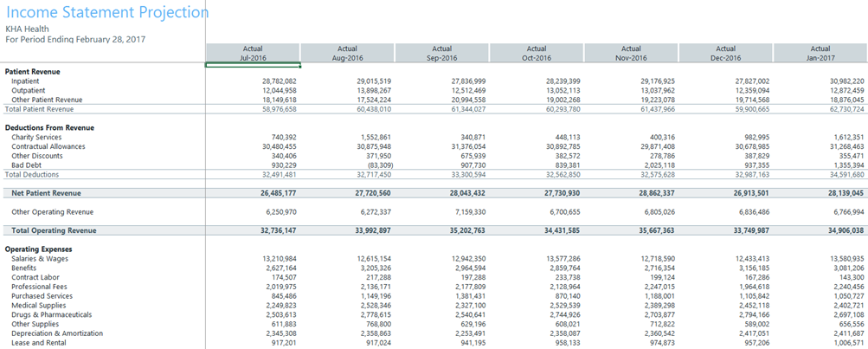Image resolution: width=868 pixels, height=349 pixels.
Task: Click Benefits Jan-2017 value 3,081,206
Action: [849, 268]
